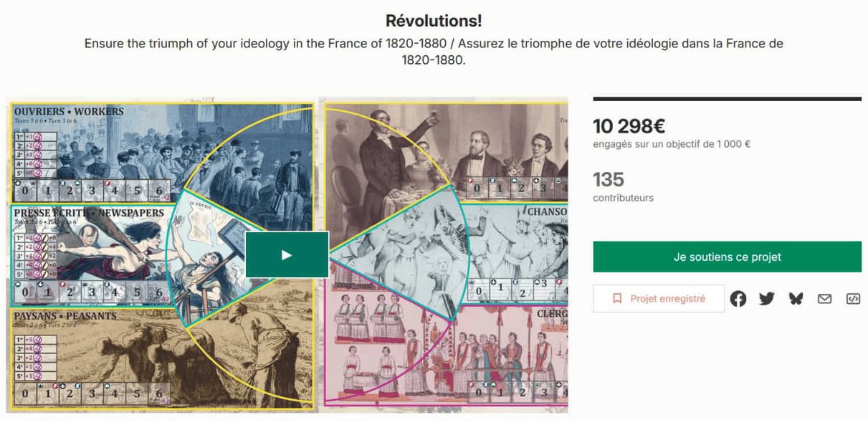
Task: Click the 135 contributeurs count
Action: tap(609, 179)
